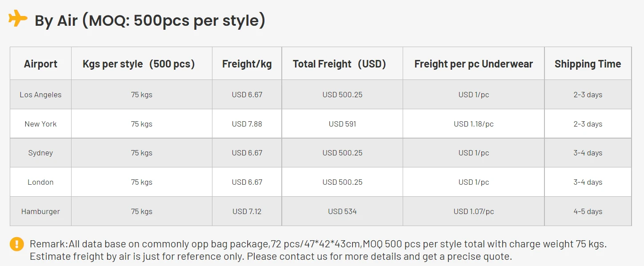Viewport: 644px width, 266px height.
Task: Click the USD 1.18/pc cell
Action: (473, 124)
